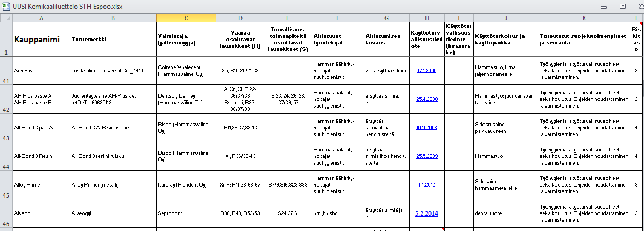Select column F header
Viewport: 644px width, 231px height.
[337, 18]
